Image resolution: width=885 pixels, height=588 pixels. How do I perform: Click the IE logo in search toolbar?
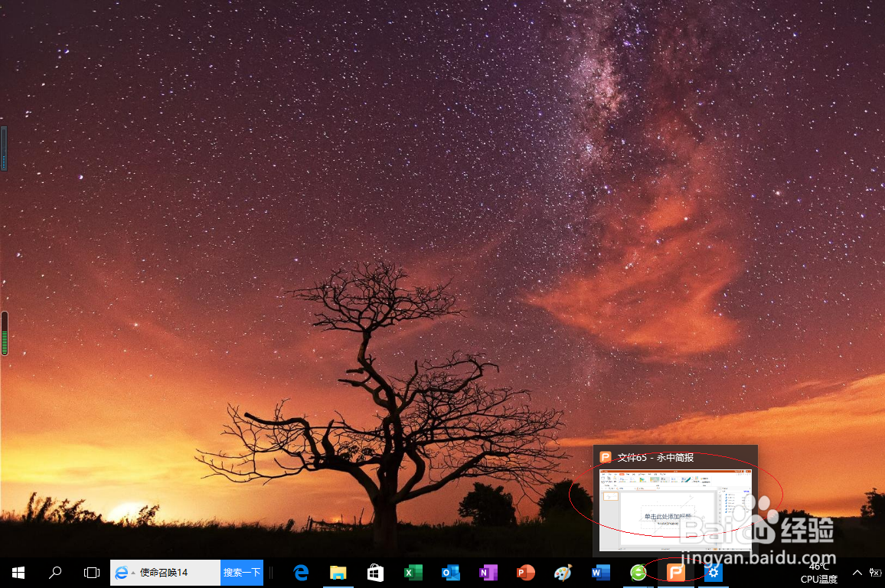[x=121, y=573]
